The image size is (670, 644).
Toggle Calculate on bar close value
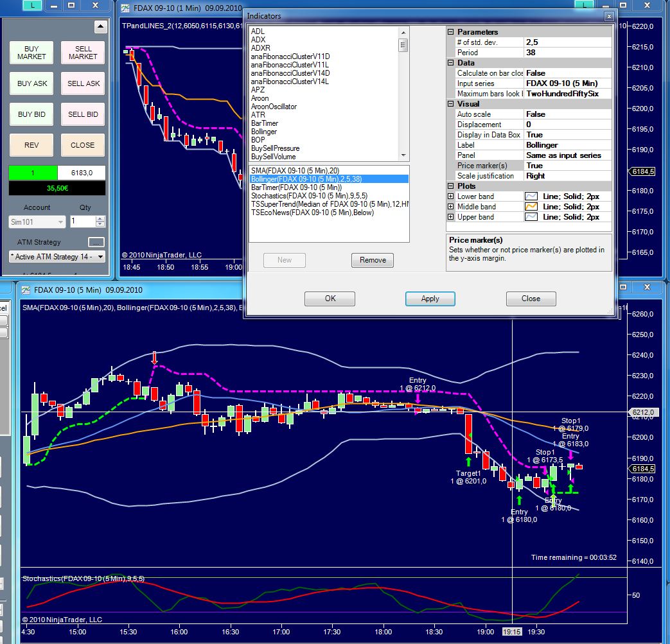(567, 73)
